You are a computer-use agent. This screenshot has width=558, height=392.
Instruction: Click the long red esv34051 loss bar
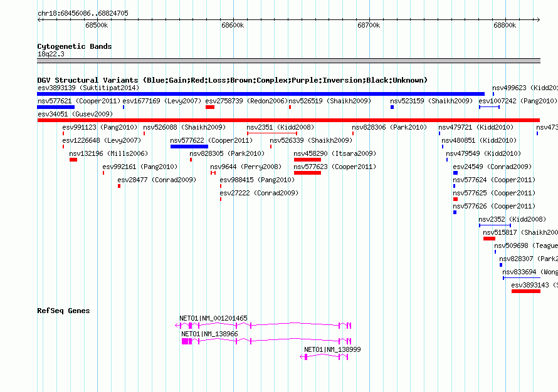[288, 120]
